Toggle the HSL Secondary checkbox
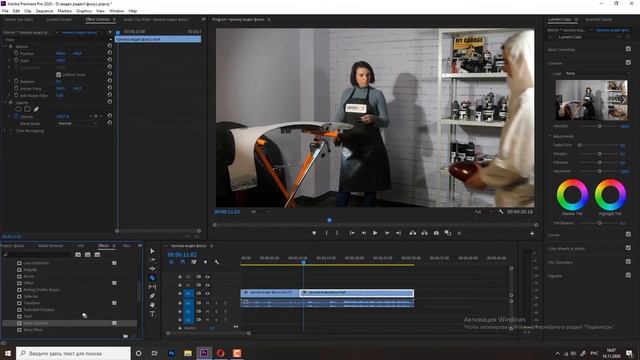Viewport: 640px width, 360px height. pyautogui.click(x=628, y=262)
